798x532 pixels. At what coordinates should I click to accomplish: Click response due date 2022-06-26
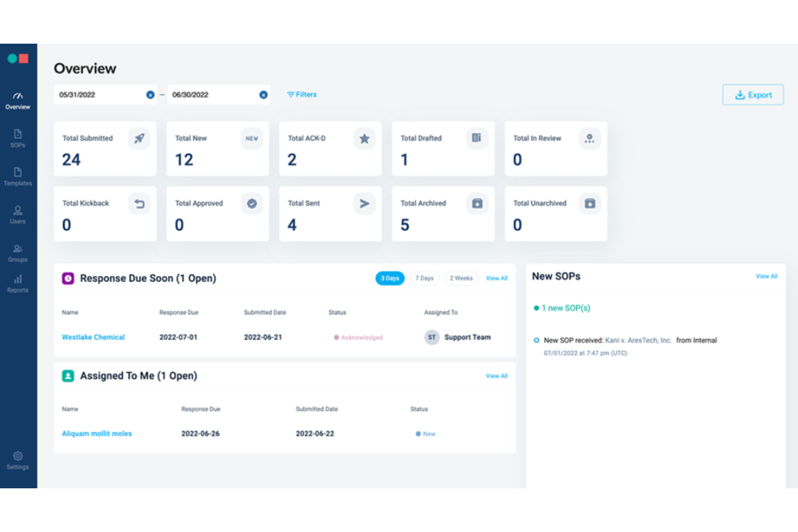pyautogui.click(x=201, y=433)
